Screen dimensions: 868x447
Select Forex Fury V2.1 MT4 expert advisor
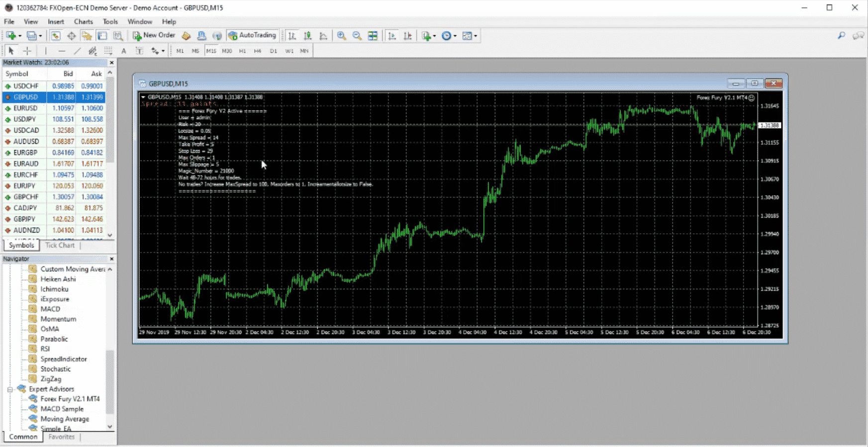[x=70, y=399]
